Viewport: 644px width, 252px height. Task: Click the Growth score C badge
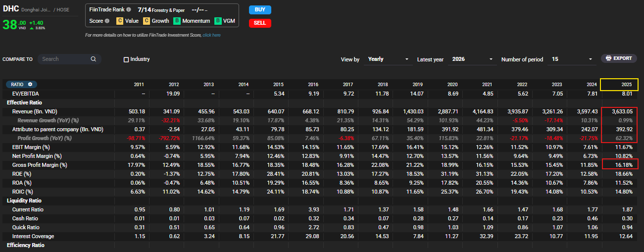147,21
